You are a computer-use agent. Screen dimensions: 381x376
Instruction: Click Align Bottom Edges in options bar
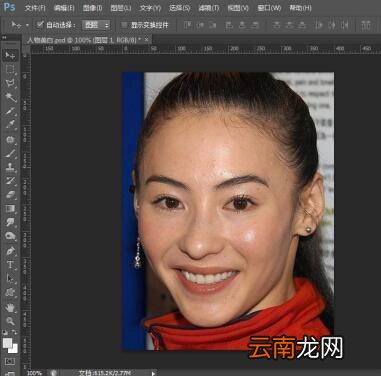click(x=213, y=25)
